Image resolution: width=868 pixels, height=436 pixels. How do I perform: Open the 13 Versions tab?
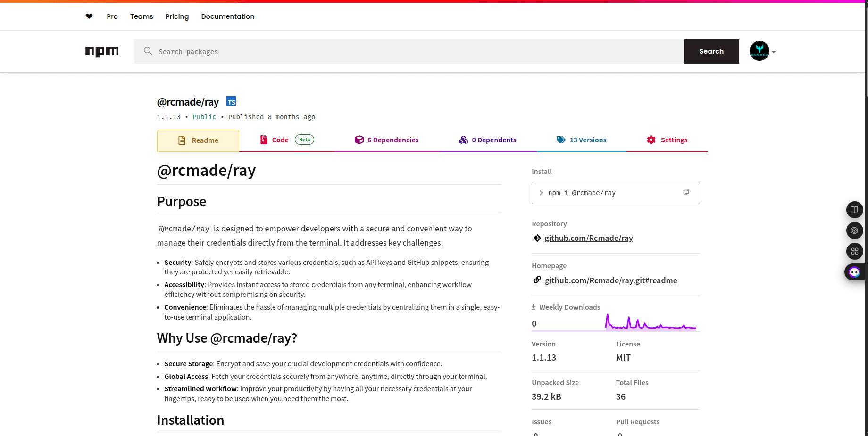click(x=588, y=140)
